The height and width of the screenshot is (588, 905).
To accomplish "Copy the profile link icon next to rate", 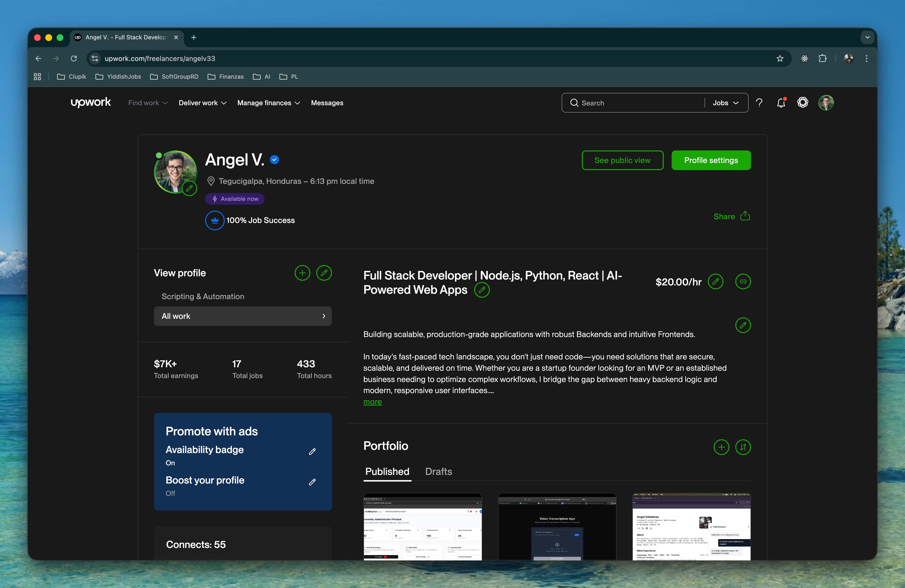I will [743, 282].
